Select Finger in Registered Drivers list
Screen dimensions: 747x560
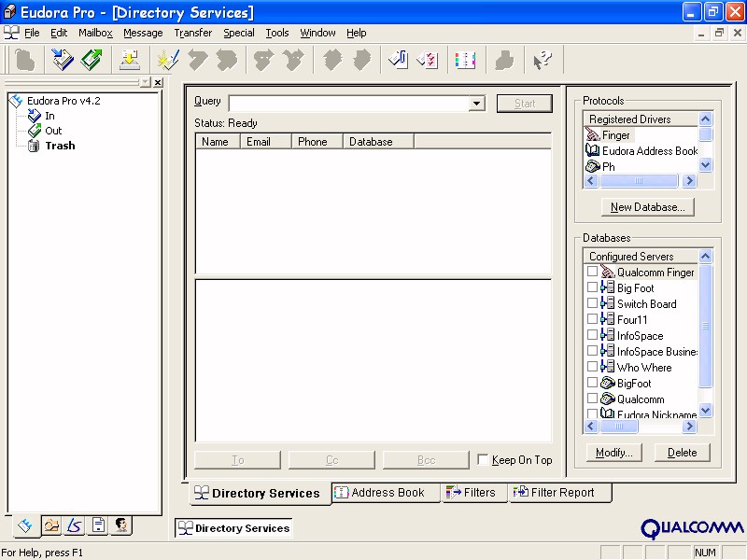(x=616, y=135)
